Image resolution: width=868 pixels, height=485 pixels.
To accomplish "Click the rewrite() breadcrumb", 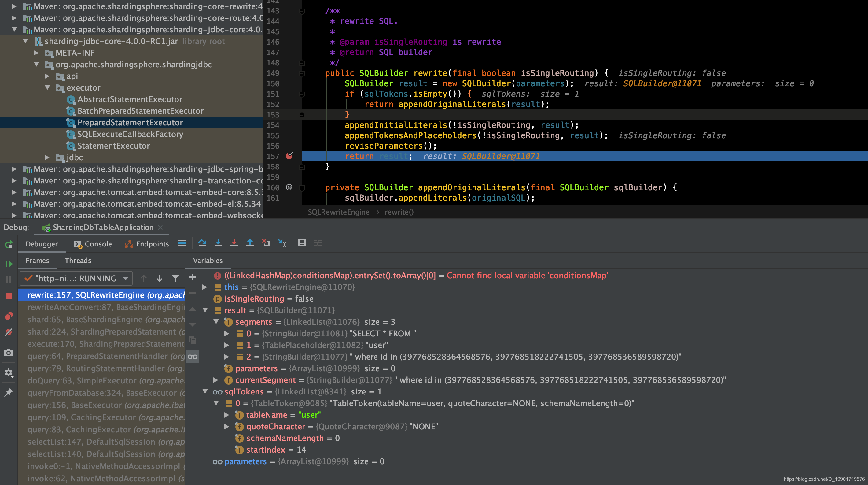I will pyautogui.click(x=399, y=212).
